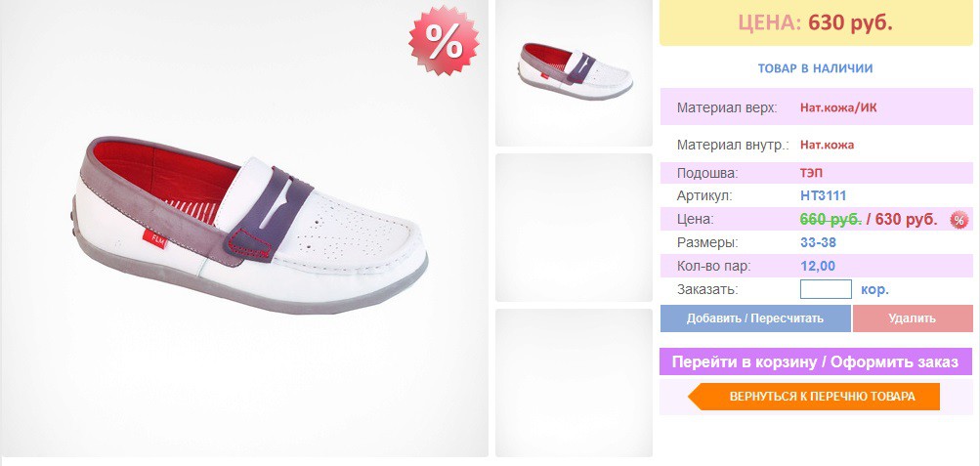Open Перейти в корзину / Оформить заказ
Image resolution: width=980 pixels, height=466 pixels.
(816, 361)
